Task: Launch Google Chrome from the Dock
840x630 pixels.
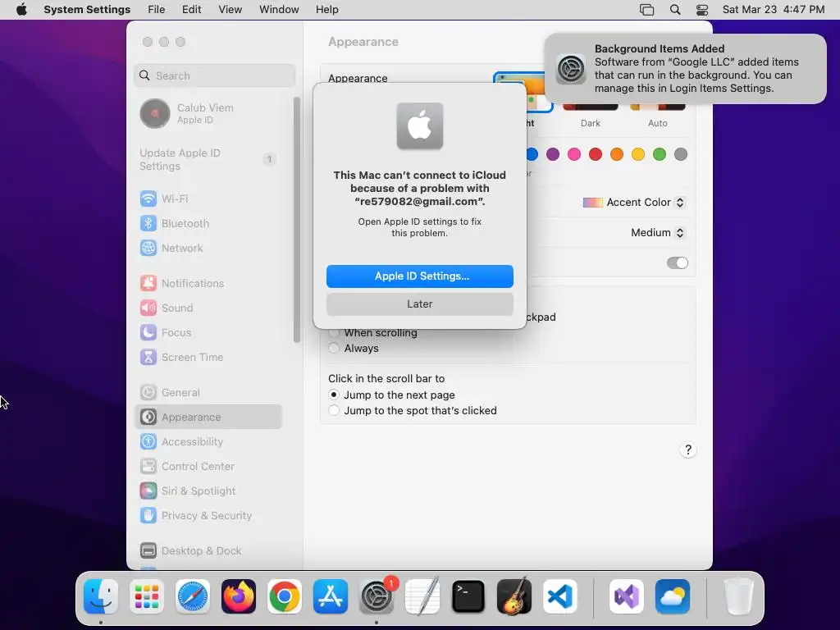Action: (285, 596)
